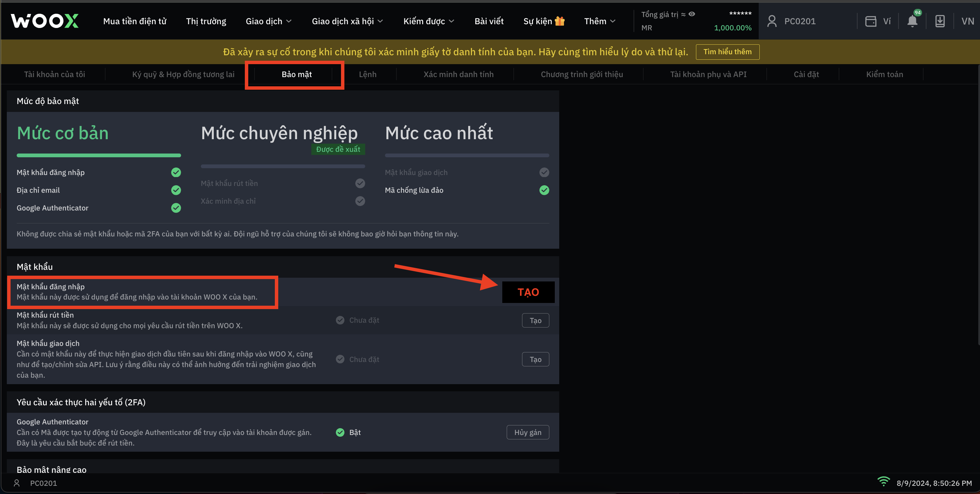
Task: Click the Mật khẩu đăng nhập row title
Action: [x=50, y=287]
